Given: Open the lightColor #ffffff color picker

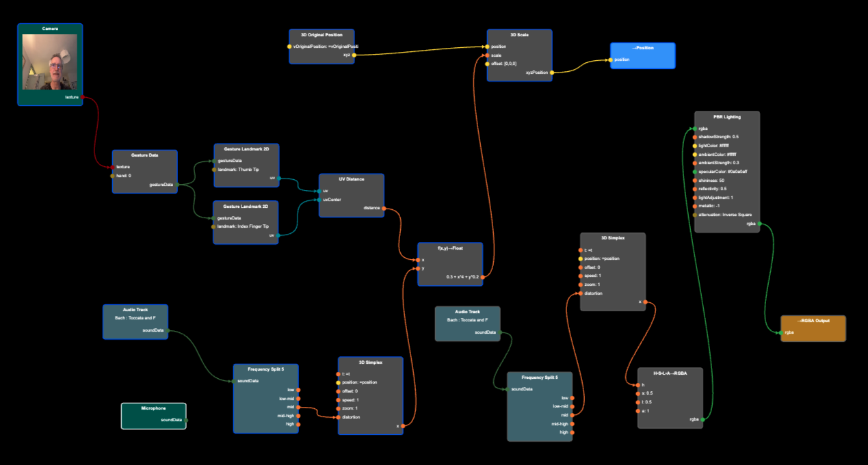Looking at the screenshot, I should 714,146.
